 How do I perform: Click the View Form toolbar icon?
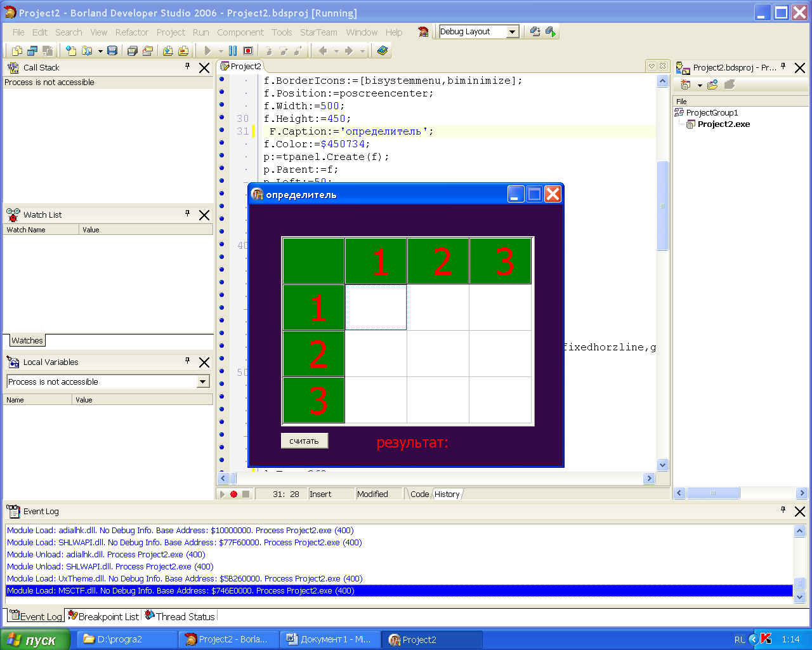tap(32, 51)
